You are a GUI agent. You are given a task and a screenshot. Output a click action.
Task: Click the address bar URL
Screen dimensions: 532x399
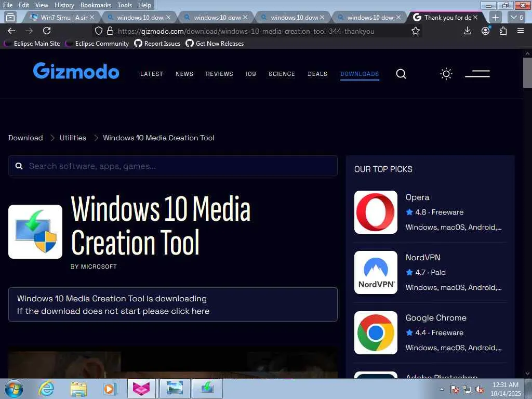coord(246,31)
